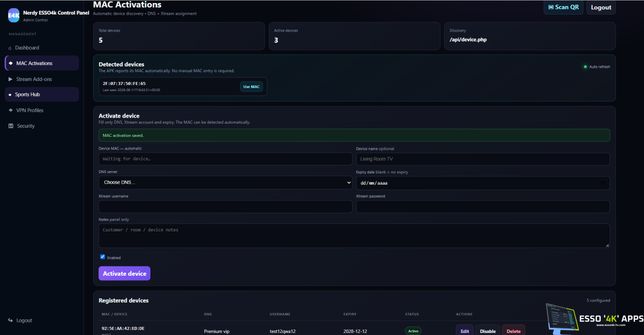Screen dimensions: 644x335
Task: Go to Sports Hub in the sidebar
Action: [42, 95]
